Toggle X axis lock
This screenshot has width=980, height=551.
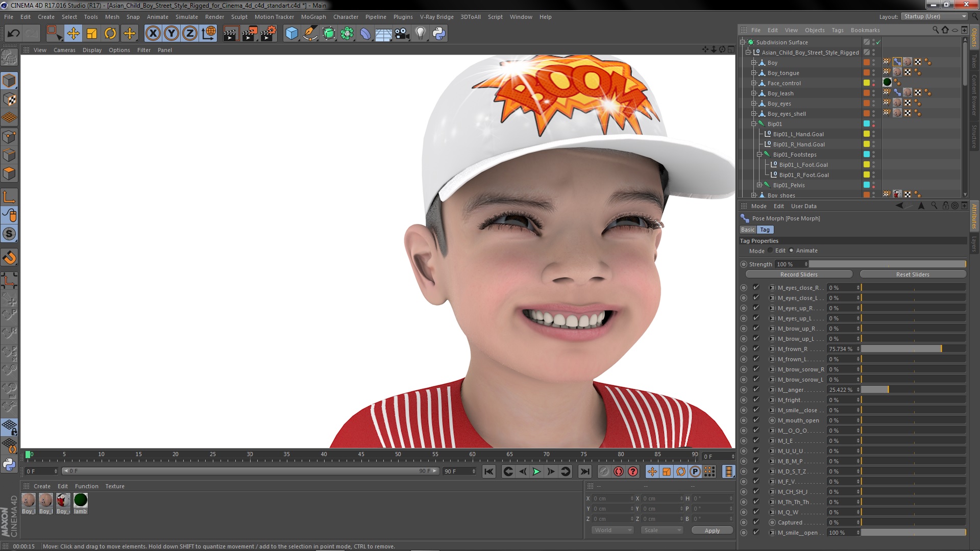(x=153, y=34)
